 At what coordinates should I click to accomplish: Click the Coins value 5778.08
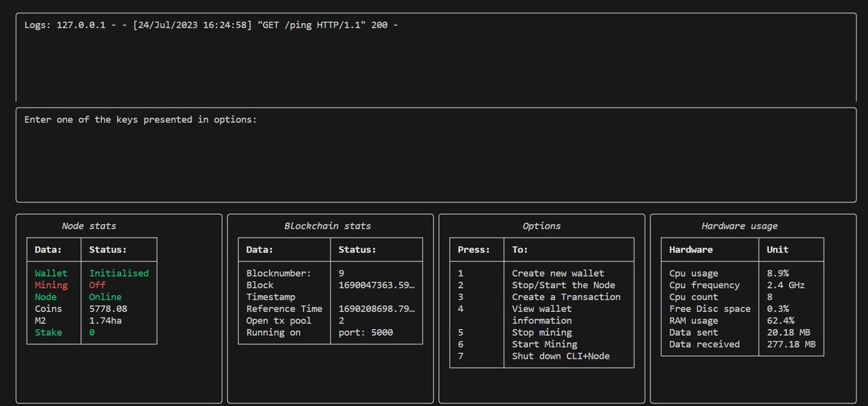click(x=108, y=308)
